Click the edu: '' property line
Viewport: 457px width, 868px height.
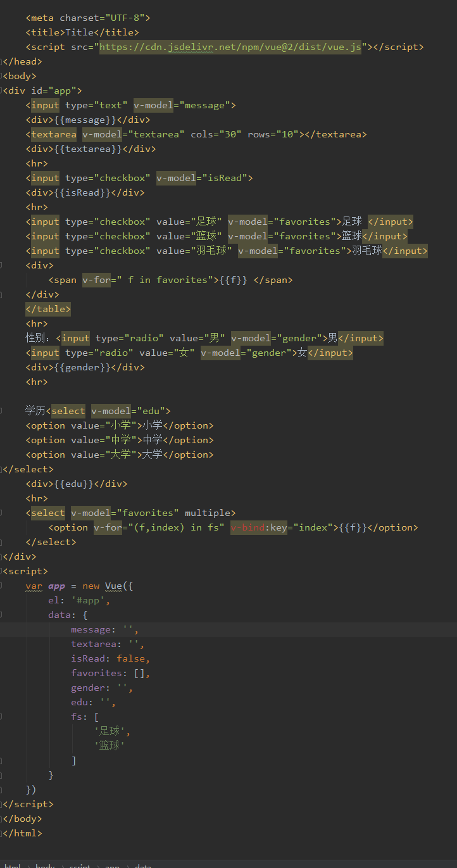coord(93,702)
